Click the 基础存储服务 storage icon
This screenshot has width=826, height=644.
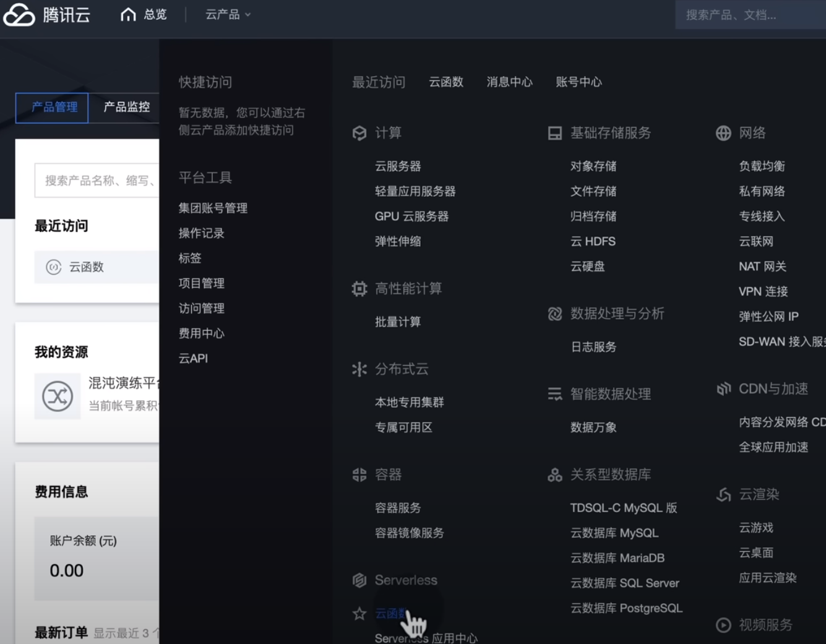555,133
